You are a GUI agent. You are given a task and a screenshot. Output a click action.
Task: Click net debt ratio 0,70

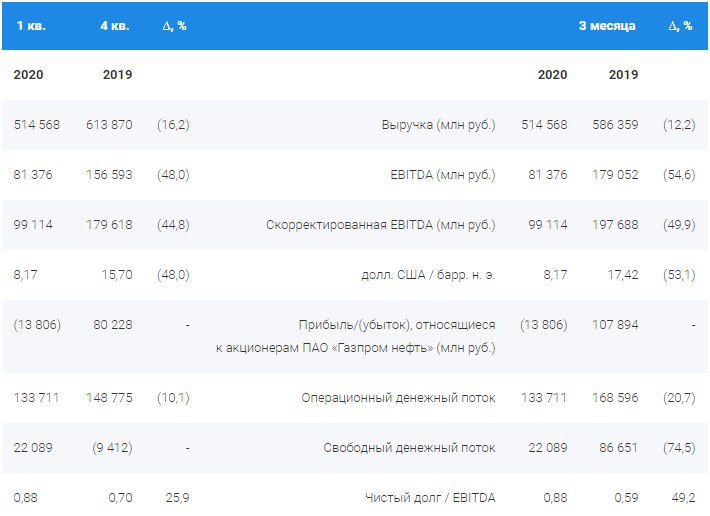point(120,498)
